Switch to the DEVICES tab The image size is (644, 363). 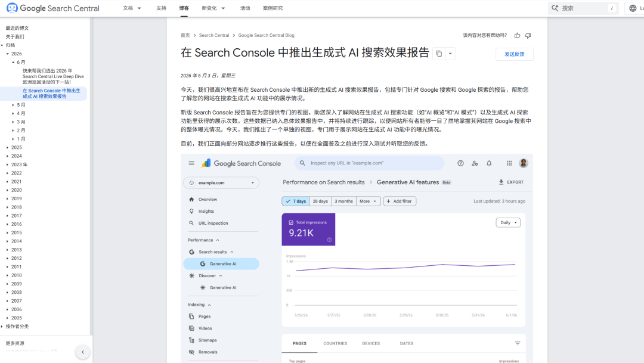pos(371,343)
